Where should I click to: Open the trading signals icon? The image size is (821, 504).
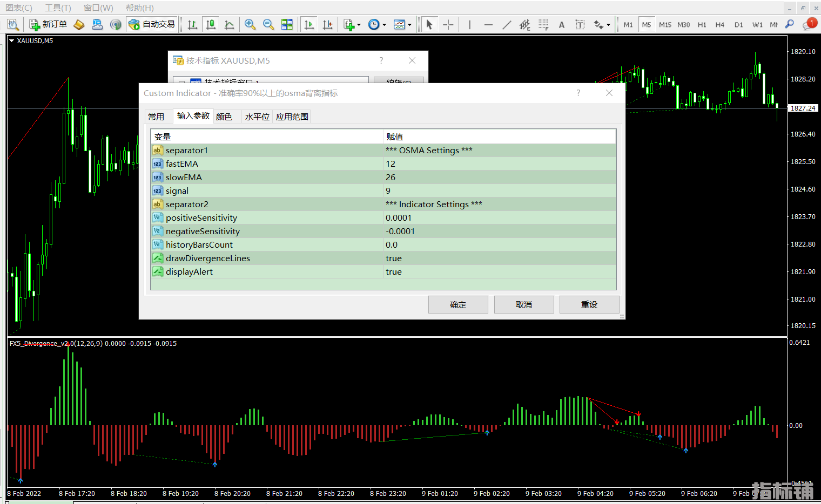116,24
